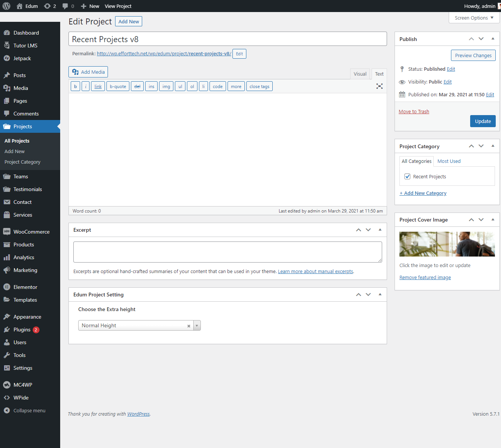
Task: Open Jetpack from the sidebar
Action: 22,58
